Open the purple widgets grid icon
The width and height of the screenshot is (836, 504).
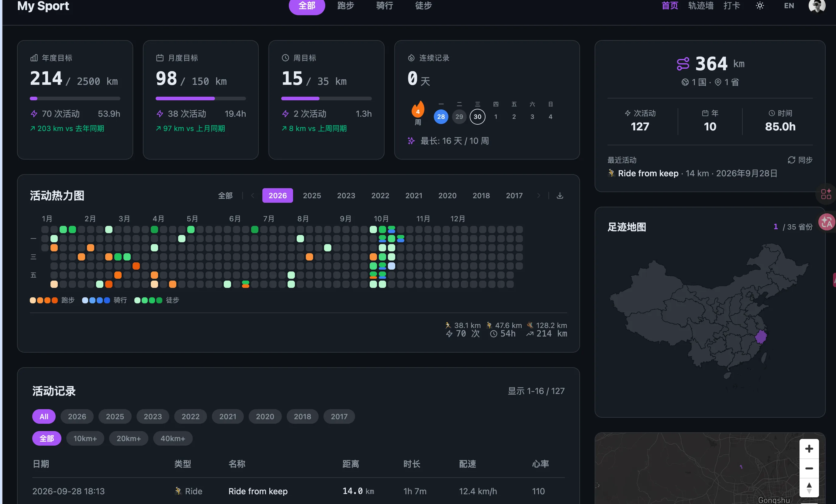(826, 194)
